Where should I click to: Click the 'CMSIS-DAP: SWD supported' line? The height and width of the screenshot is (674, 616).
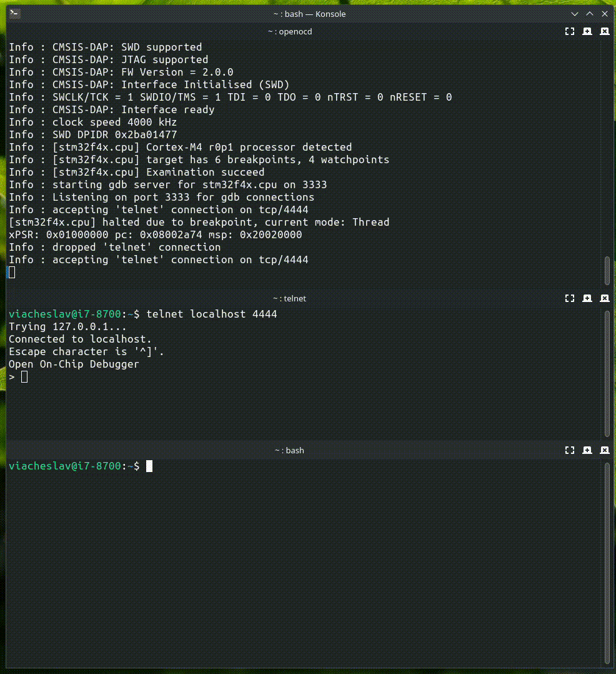coord(105,48)
